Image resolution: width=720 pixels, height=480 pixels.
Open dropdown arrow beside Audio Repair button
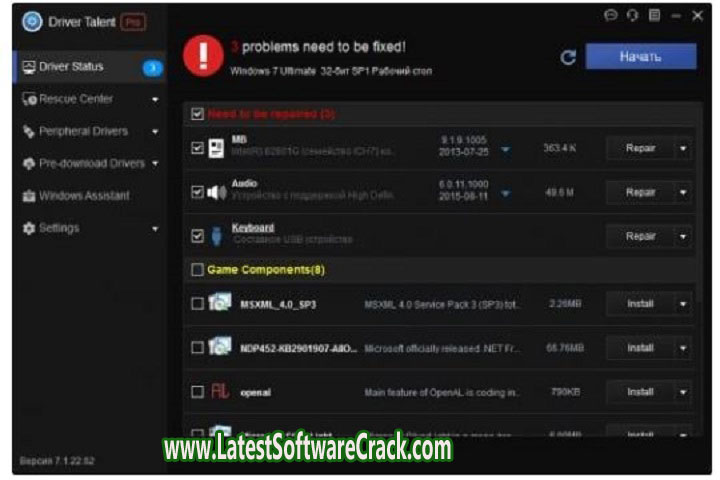[684, 192]
